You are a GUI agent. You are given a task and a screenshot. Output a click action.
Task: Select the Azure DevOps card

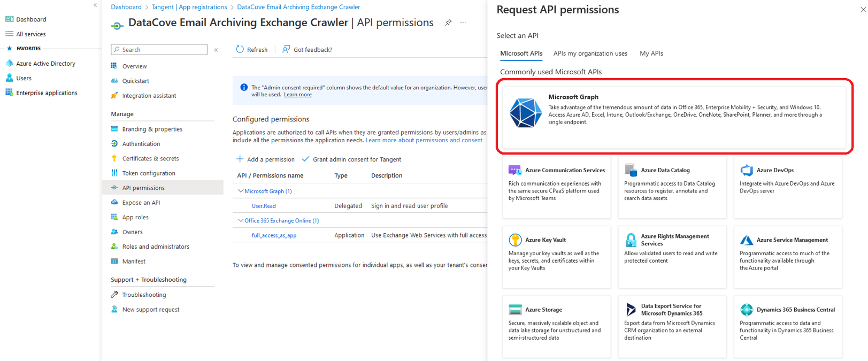pyautogui.click(x=788, y=187)
